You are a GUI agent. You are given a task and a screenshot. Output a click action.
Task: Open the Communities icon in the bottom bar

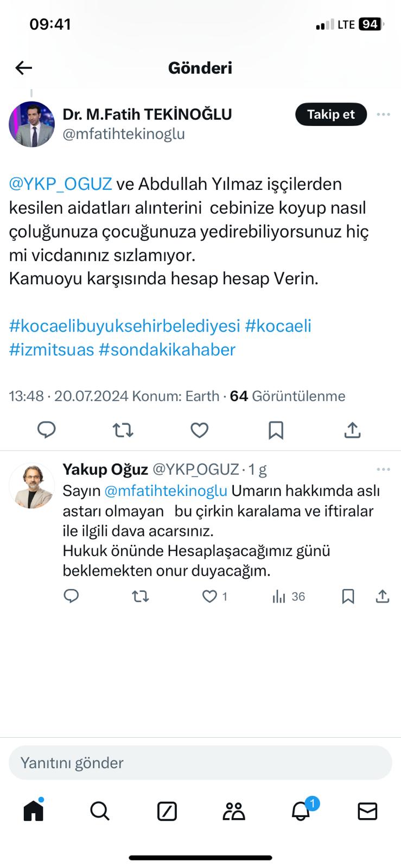tap(234, 811)
